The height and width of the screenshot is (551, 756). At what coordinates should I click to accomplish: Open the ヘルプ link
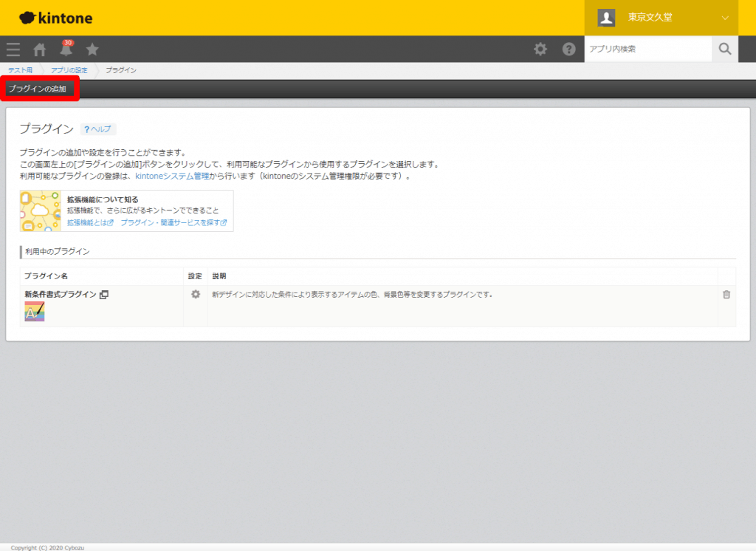pyautogui.click(x=97, y=129)
